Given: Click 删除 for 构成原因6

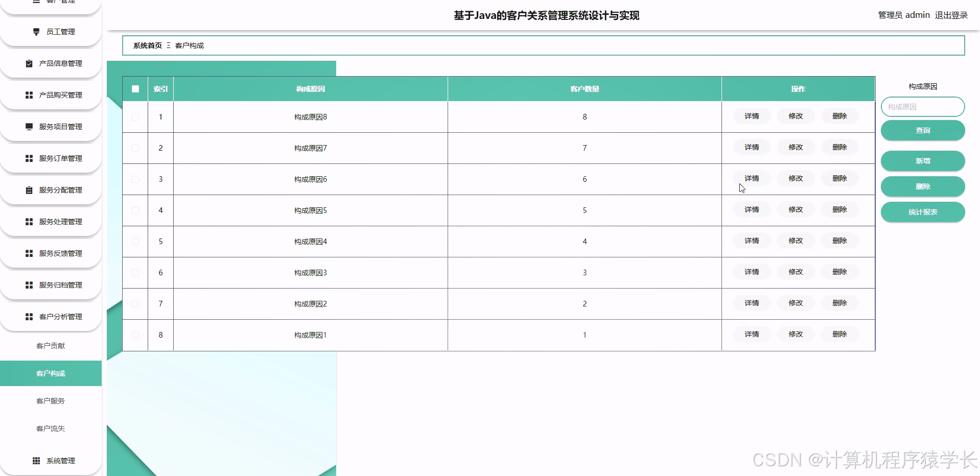Looking at the screenshot, I should coord(839,179).
